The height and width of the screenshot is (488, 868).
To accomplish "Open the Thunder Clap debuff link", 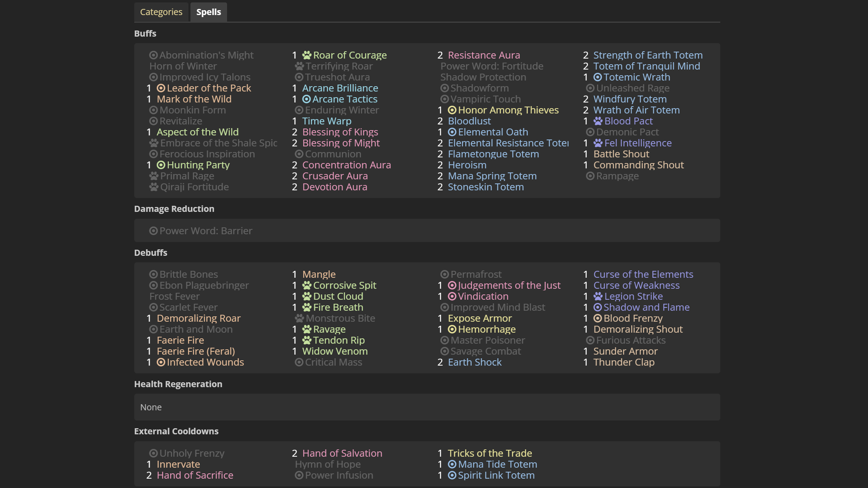I will [x=623, y=362].
